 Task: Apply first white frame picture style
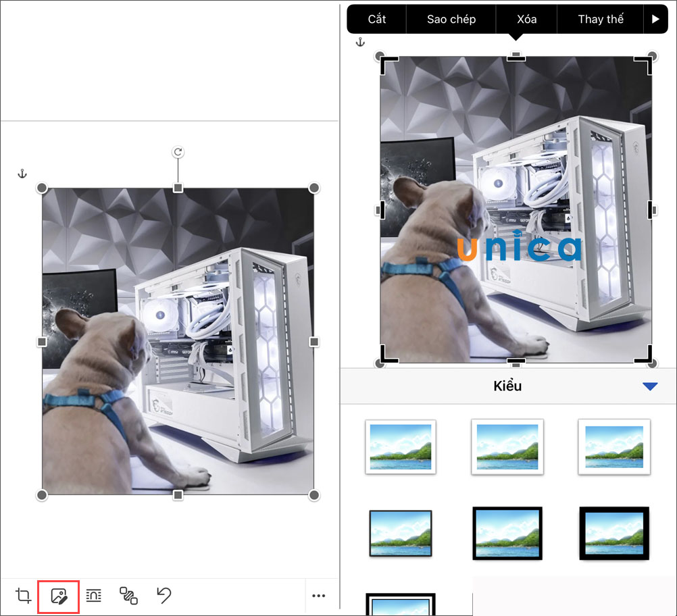pyautogui.click(x=401, y=446)
